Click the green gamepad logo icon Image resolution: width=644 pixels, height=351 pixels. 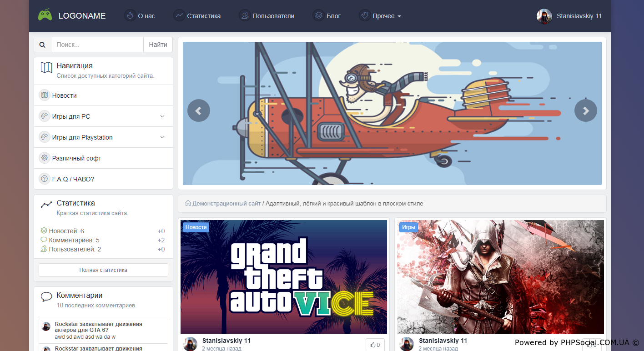tap(45, 15)
